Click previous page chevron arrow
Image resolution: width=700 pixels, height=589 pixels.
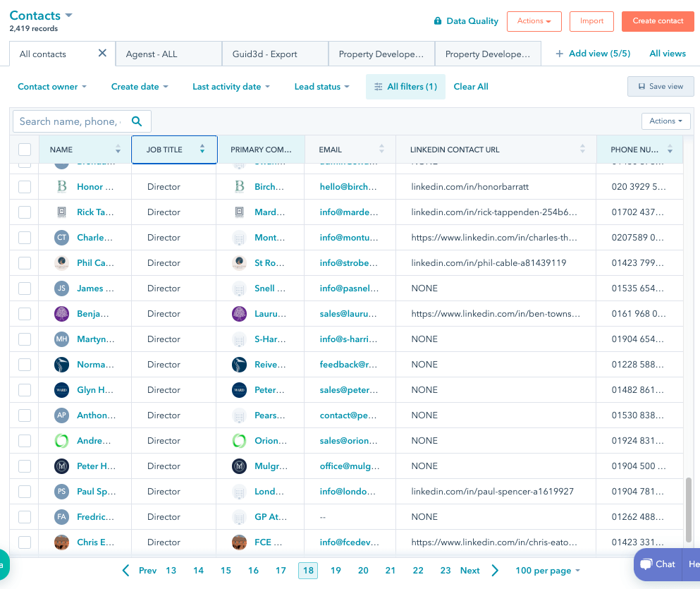pyautogui.click(x=126, y=570)
